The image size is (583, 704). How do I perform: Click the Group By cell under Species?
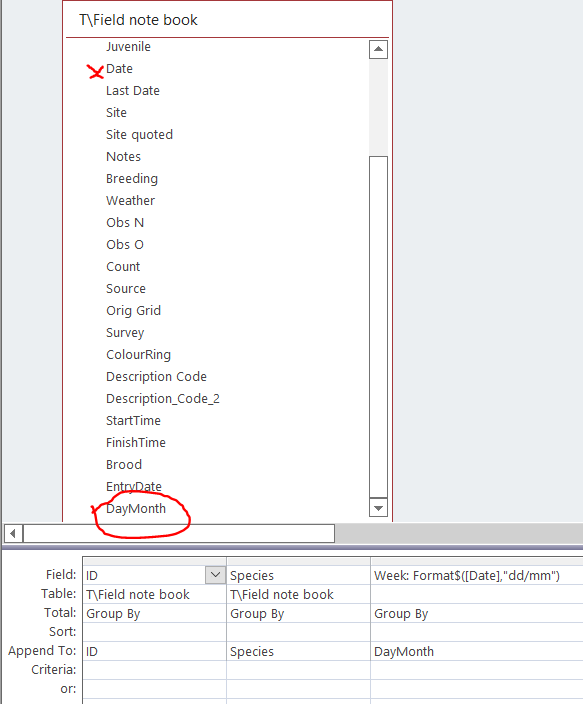pos(298,613)
